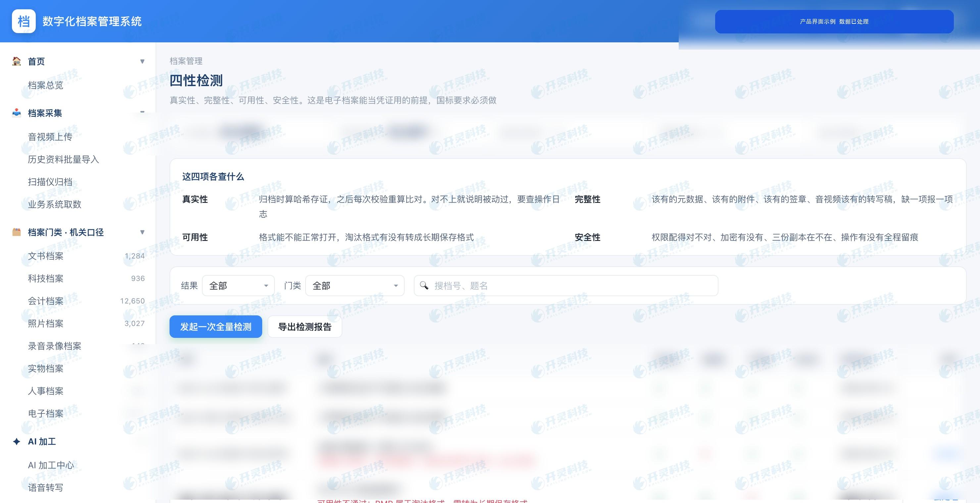The width and height of the screenshot is (980, 503).
Task: Click the 档 logo icon in header
Action: click(24, 21)
